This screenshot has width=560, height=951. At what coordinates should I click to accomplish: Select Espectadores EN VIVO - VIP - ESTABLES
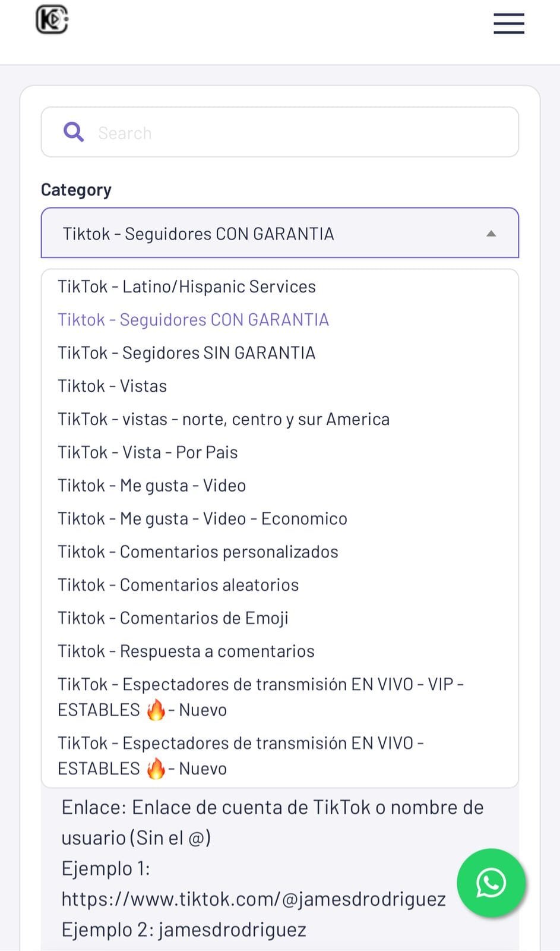260,697
